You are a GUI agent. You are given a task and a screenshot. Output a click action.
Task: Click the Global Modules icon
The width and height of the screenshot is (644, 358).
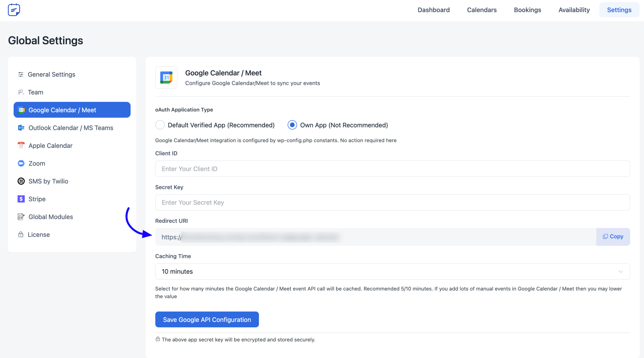pos(21,217)
